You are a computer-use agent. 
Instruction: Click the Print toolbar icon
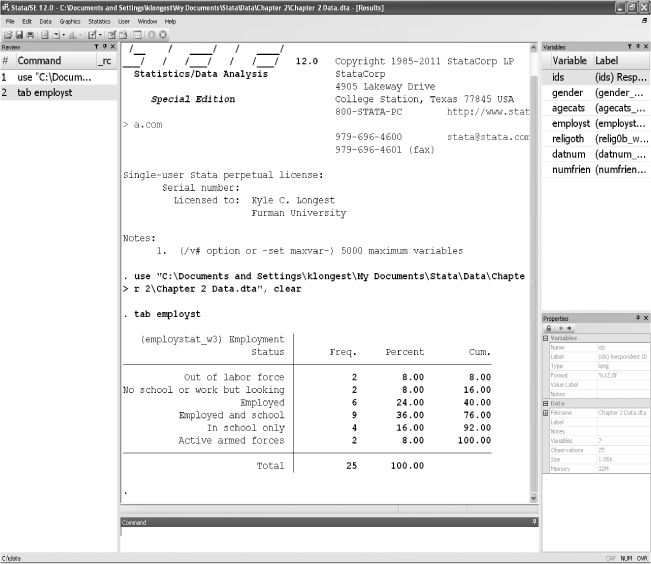[29, 34]
